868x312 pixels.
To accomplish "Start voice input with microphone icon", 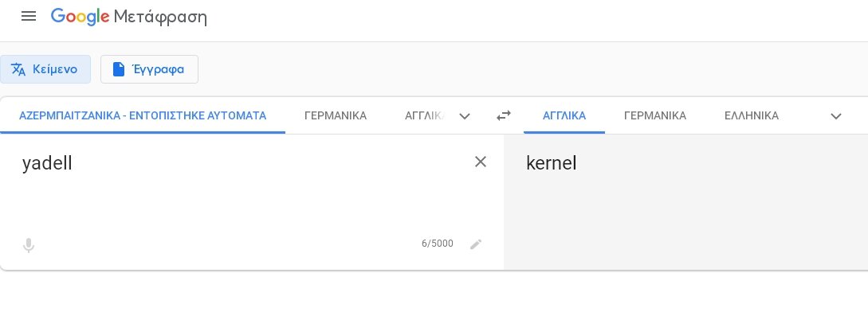I will 28,245.
